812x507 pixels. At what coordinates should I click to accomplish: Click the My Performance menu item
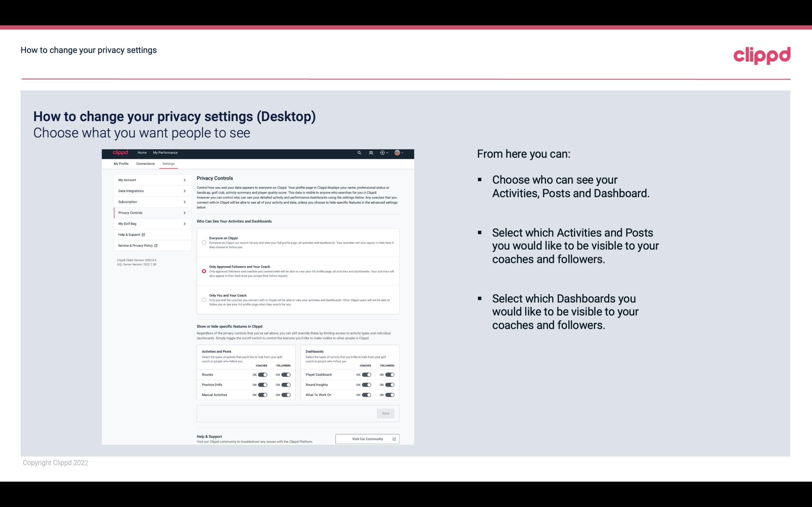(x=166, y=153)
